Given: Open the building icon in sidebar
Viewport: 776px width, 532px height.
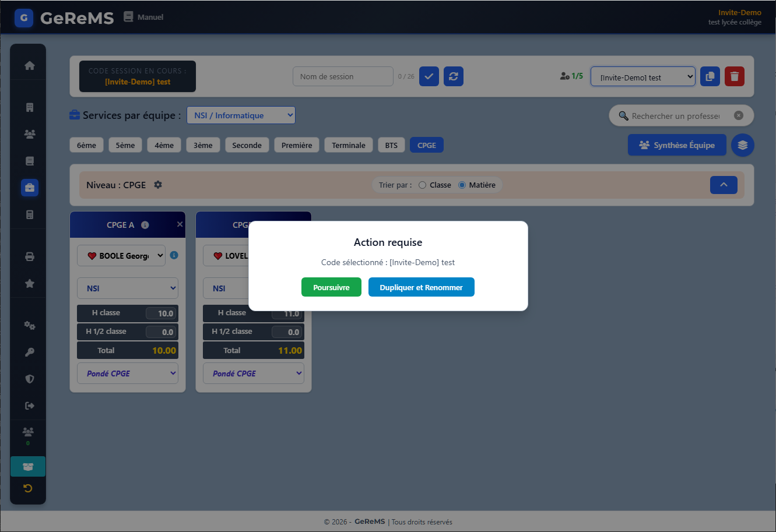Looking at the screenshot, I should tap(29, 107).
